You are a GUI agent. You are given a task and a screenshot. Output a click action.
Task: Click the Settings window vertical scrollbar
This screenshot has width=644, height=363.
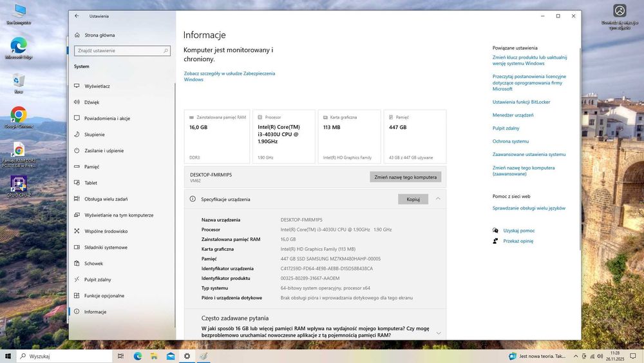tap(580, 148)
